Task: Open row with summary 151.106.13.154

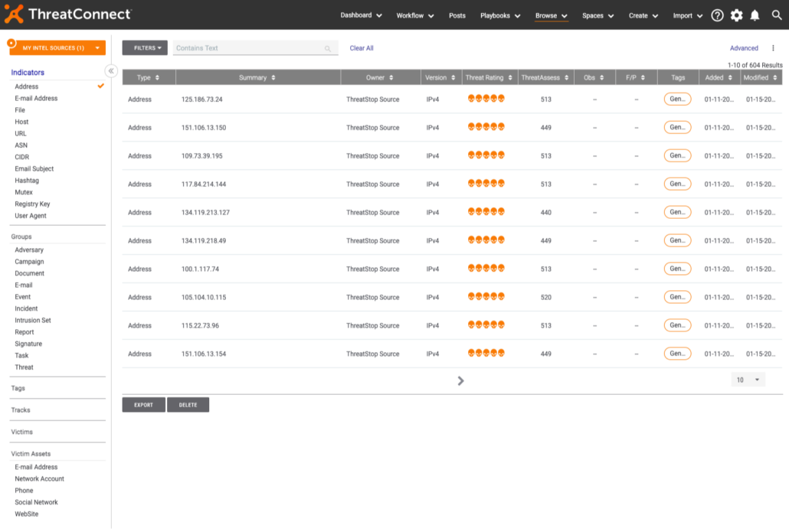Action: pos(452,354)
